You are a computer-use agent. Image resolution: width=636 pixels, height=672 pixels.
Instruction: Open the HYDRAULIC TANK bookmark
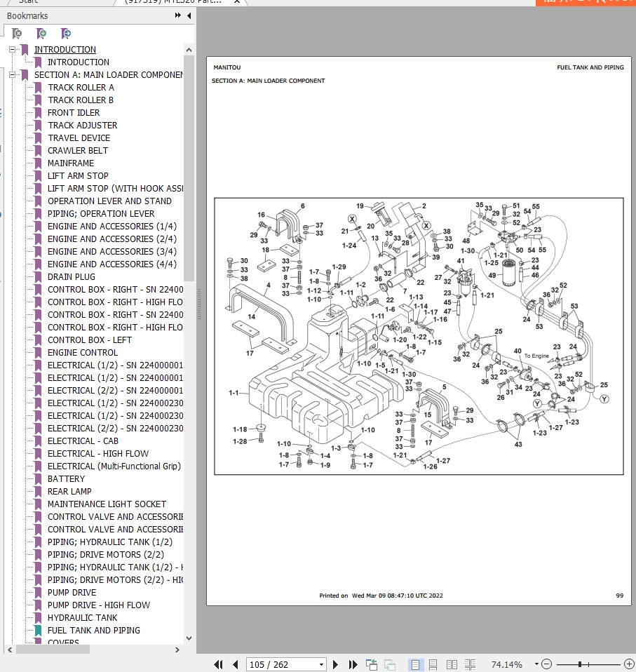[82, 618]
